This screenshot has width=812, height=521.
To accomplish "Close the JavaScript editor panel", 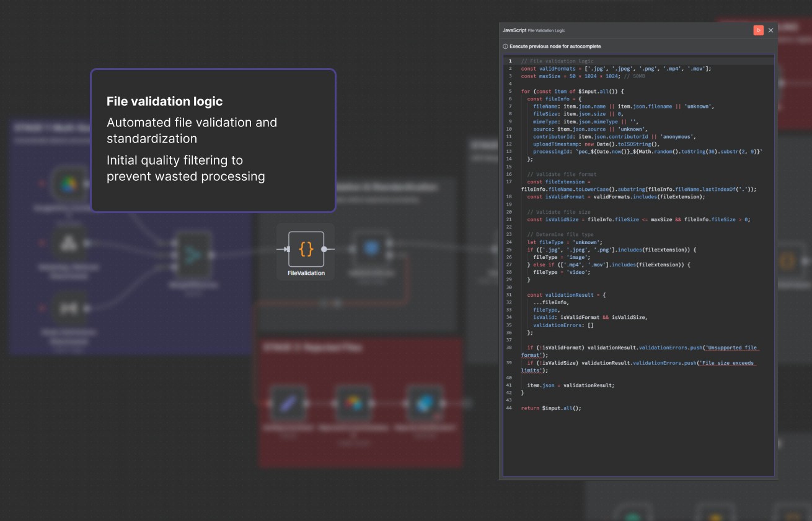I will tap(771, 30).
